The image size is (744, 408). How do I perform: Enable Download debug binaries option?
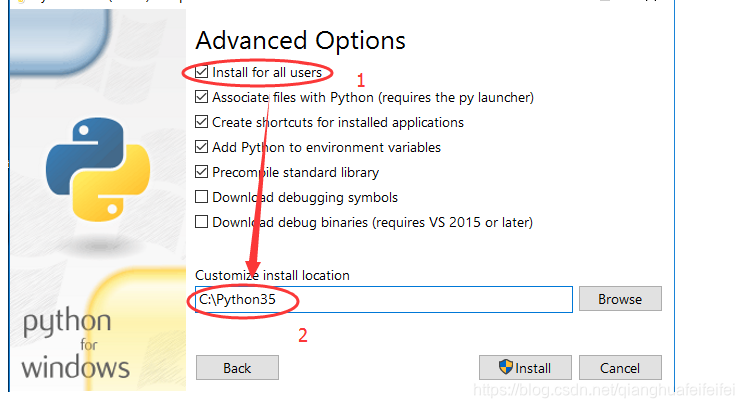coord(202,222)
